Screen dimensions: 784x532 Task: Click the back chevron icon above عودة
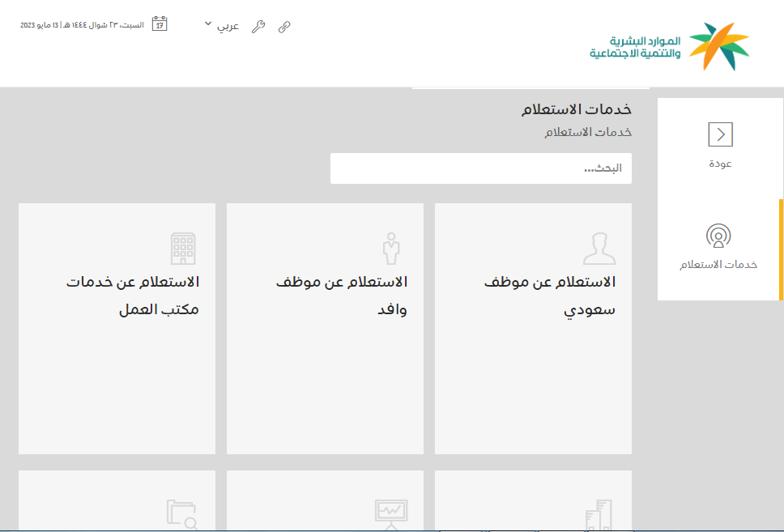point(720,134)
